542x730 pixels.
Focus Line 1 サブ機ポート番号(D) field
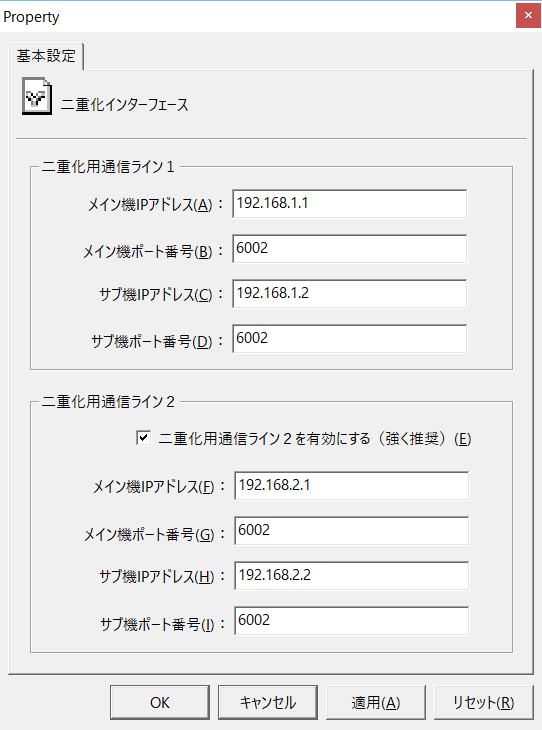(350, 338)
